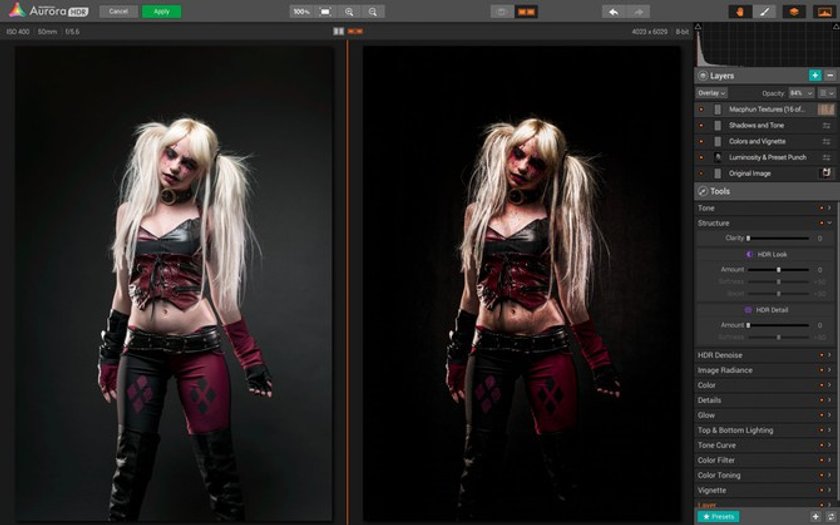Collapse the Structure section chevron
The image size is (840, 525).
[829, 223]
